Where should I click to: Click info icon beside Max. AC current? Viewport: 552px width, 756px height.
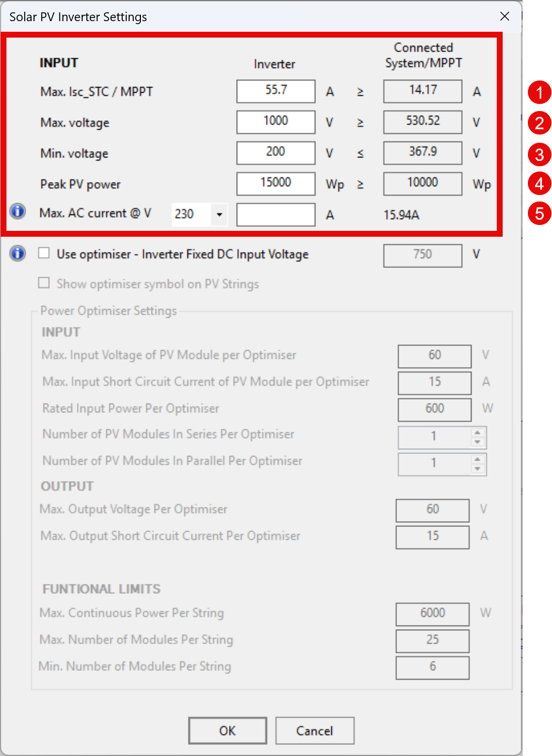coord(18,212)
